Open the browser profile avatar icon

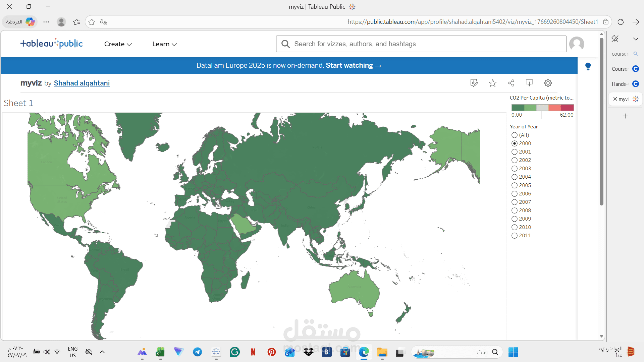click(x=61, y=22)
